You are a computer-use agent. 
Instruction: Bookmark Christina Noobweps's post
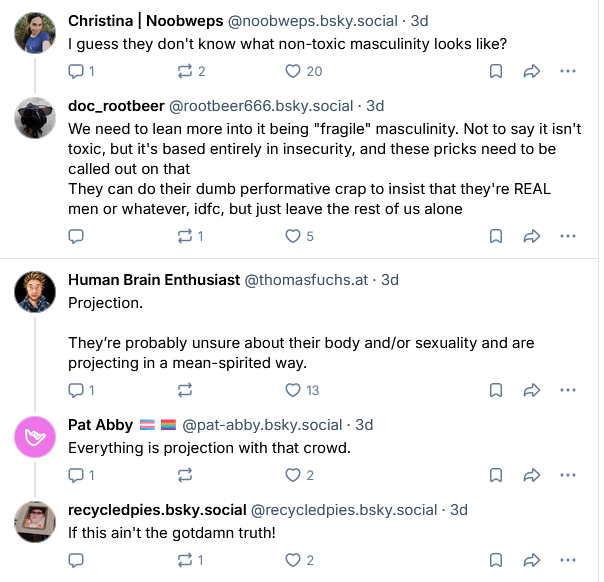pos(495,71)
